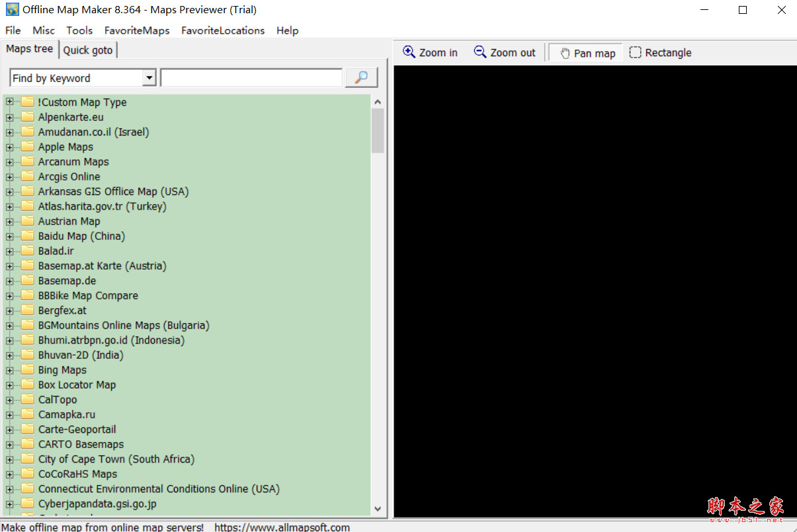Select CoCoRaHS Maps entry

pos(77,474)
